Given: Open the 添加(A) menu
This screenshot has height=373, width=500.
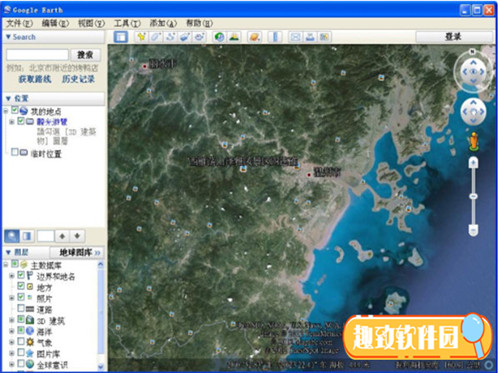Looking at the screenshot, I should [163, 23].
